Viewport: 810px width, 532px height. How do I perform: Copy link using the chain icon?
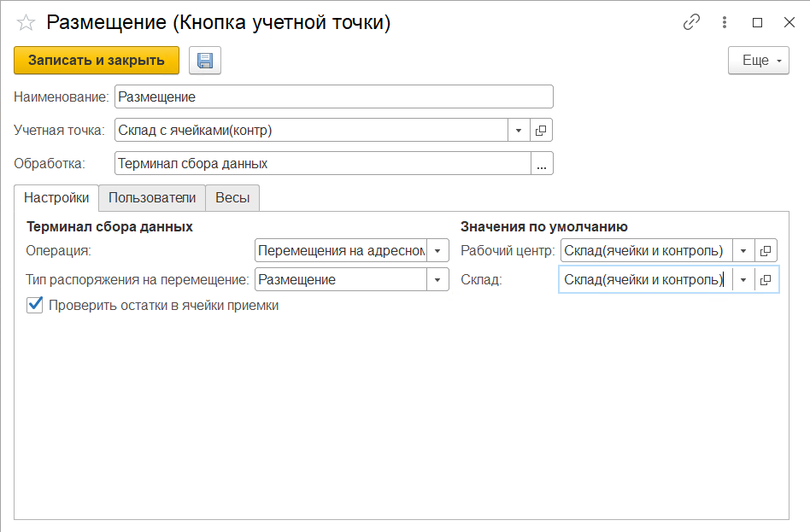(691, 23)
